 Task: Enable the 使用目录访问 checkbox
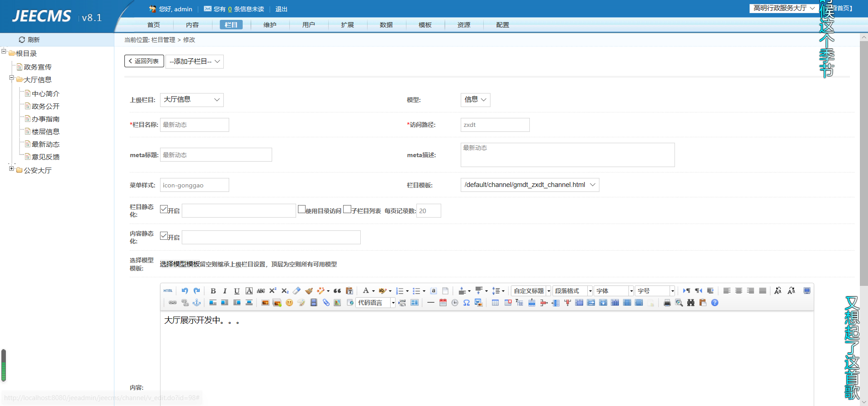tap(302, 209)
